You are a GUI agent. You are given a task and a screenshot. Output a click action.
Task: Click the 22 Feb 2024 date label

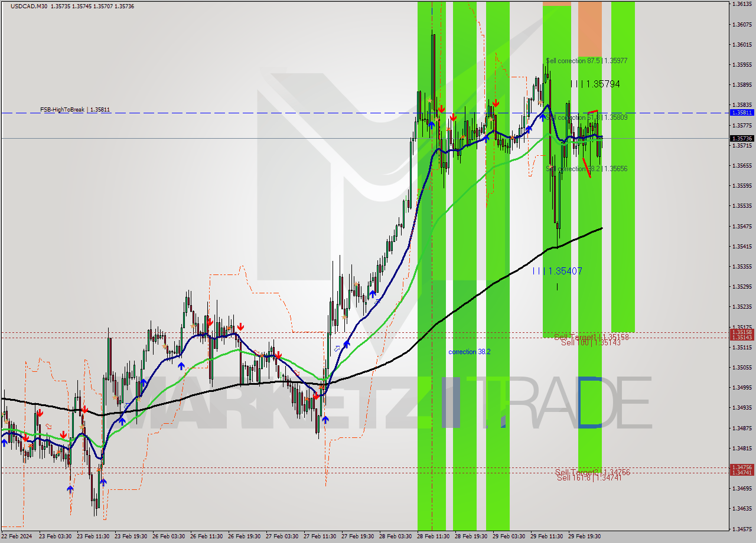pyautogui.click(x=16, y=537)
